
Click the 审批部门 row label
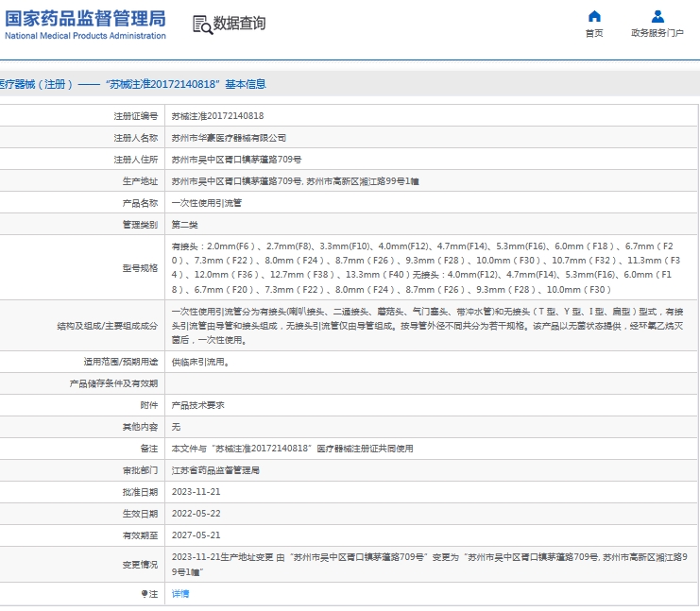pos(140,470)
